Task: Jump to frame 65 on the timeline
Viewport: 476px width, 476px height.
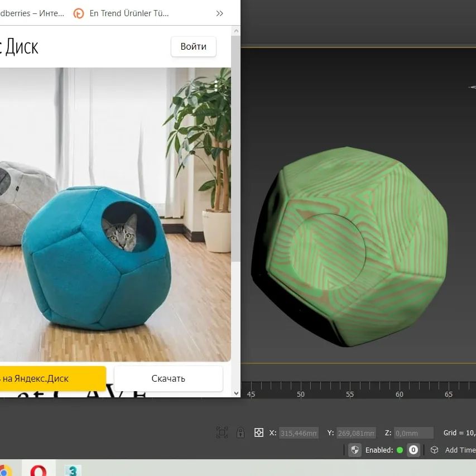Action: (449, 394)
